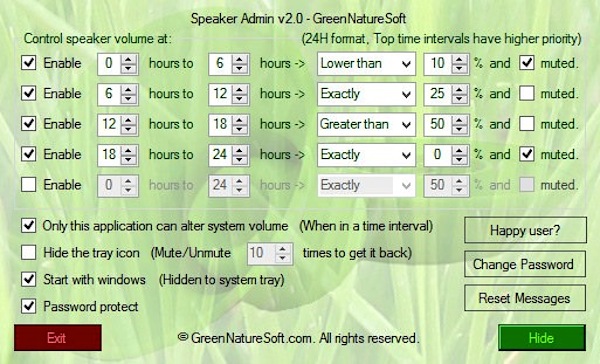600x364 pixels.
Task: Increase the first row 10 percent value
Action: [x=459, y=59]
